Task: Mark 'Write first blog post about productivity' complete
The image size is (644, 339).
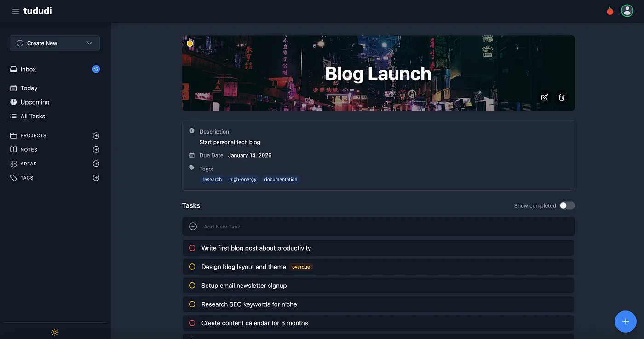Action: pyautogui.click(x=192, y=248)
